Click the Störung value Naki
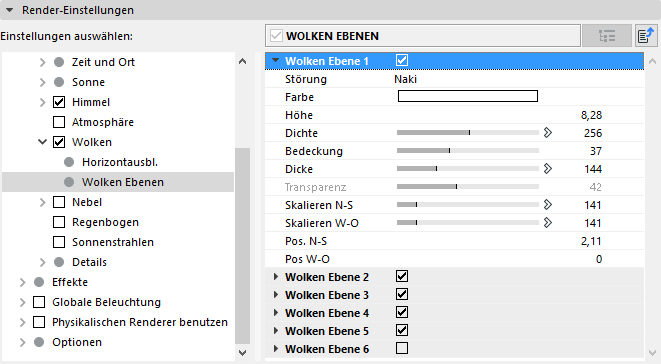The width and height of the screenshot is (661, 364). (406, 79)
